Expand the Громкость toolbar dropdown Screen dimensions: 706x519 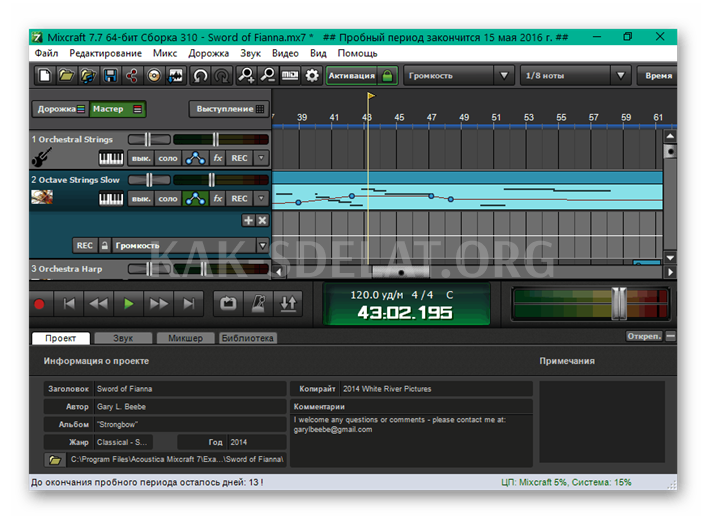click(x=504, y=76)
